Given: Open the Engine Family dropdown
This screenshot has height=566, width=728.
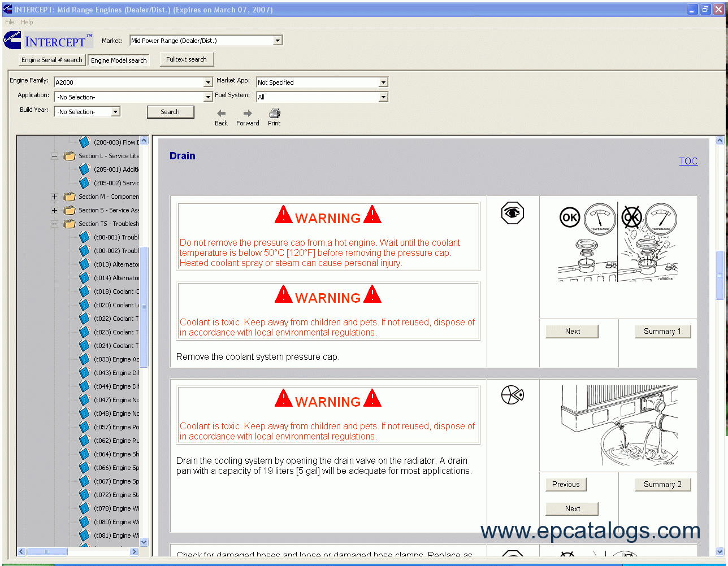Looking at the screenshot, I should [x=208, y=82].
